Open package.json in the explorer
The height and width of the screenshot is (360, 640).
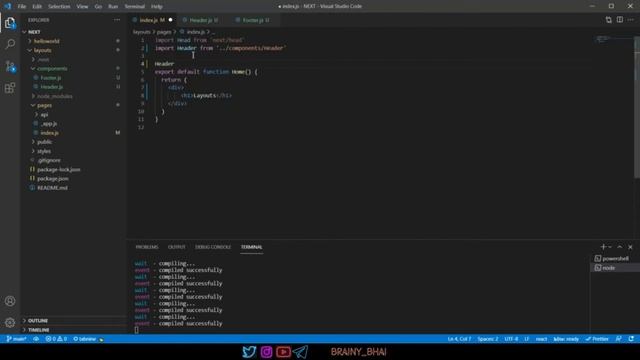point(53,179)
